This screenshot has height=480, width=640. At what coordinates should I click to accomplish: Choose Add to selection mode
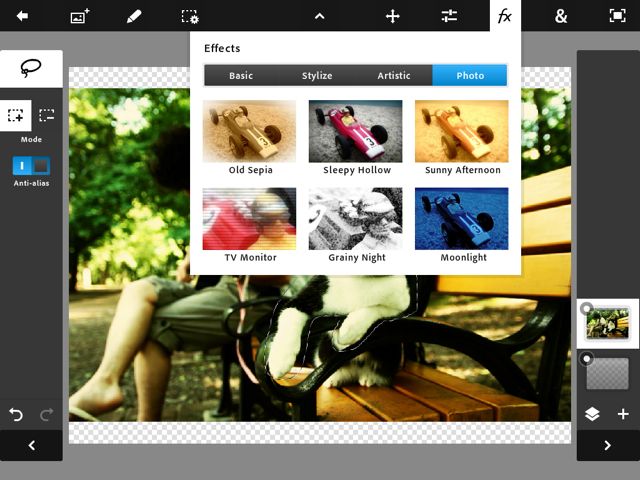[x=16, y=116]
